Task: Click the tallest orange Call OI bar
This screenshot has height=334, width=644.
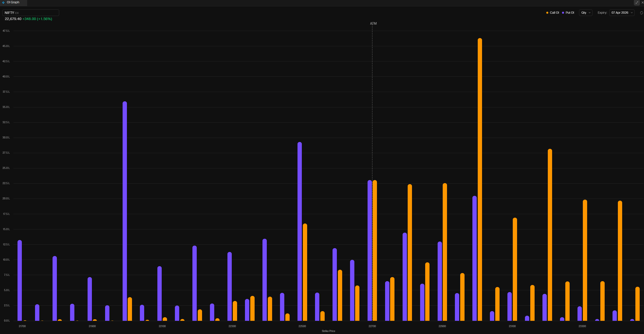Action: pos(480,178)
